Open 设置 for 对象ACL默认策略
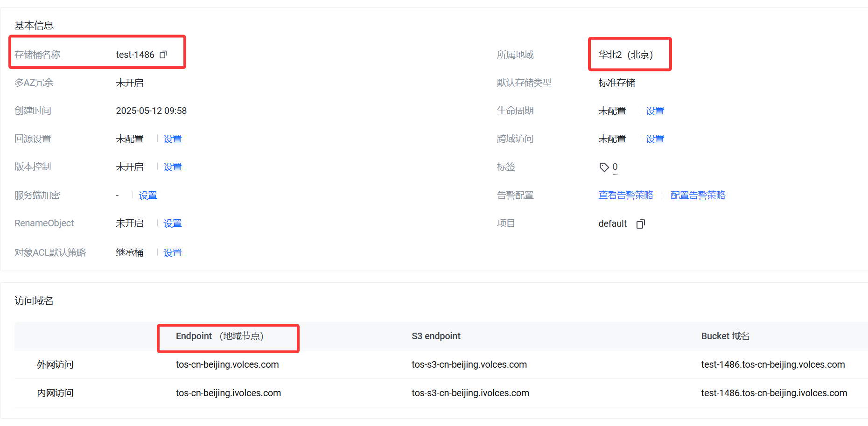 172,253
